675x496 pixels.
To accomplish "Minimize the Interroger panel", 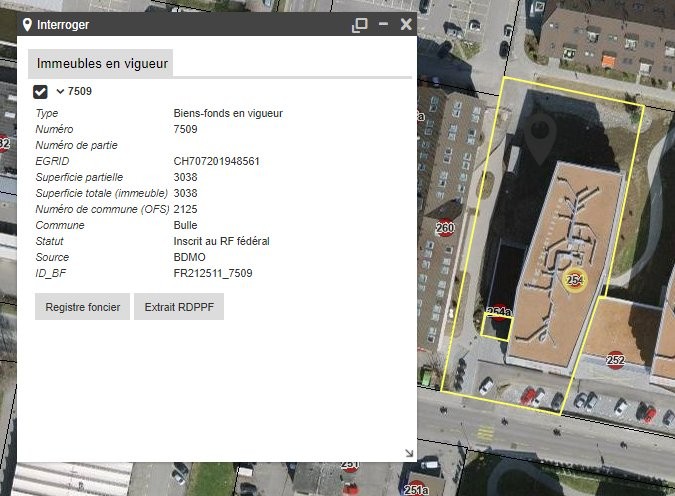I will [x=383, y=24].
